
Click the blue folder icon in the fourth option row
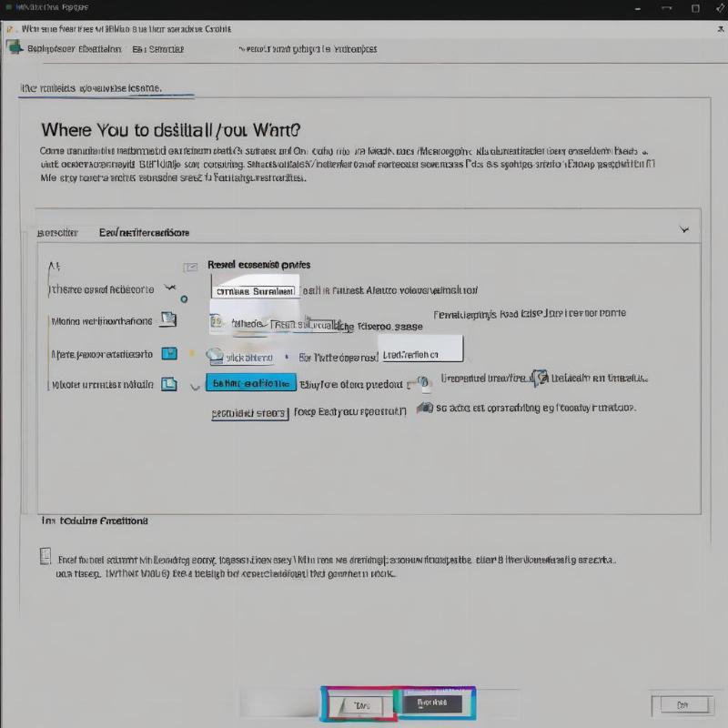[168, 384]
